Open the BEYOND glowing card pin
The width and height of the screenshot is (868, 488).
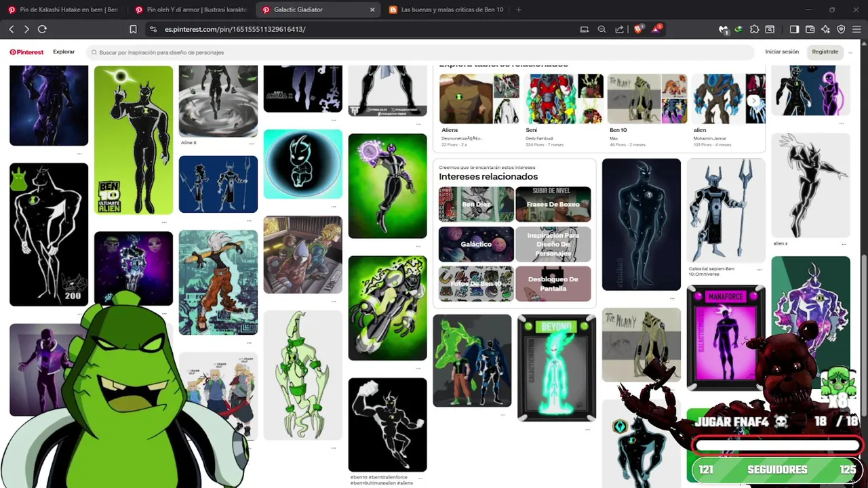coord(557,367)
